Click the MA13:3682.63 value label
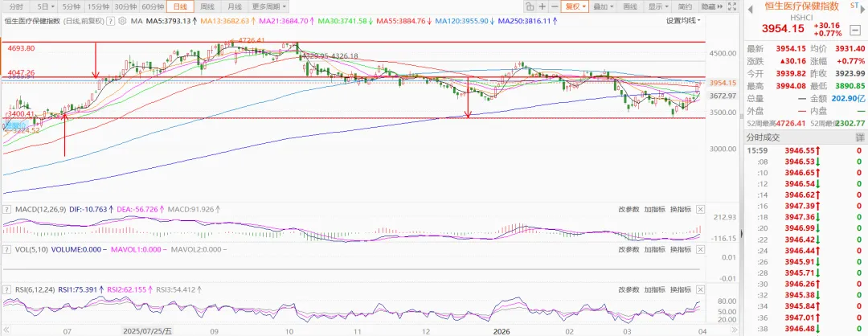 [x=227, y=21]
